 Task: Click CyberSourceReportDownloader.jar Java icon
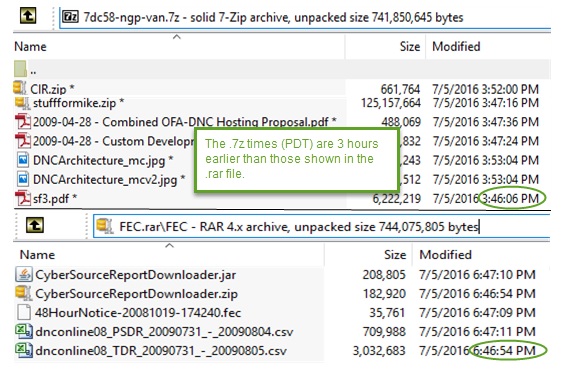pyautogui.click(x=24, y=274)
